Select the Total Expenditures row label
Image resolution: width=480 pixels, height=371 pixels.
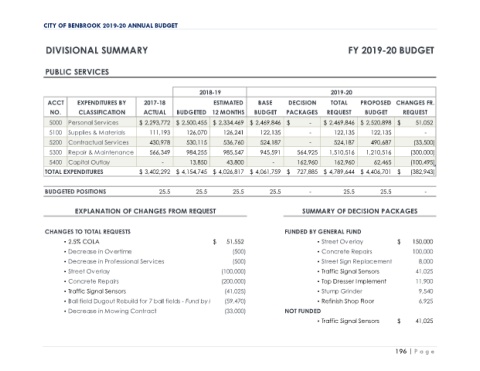[74, 172]
